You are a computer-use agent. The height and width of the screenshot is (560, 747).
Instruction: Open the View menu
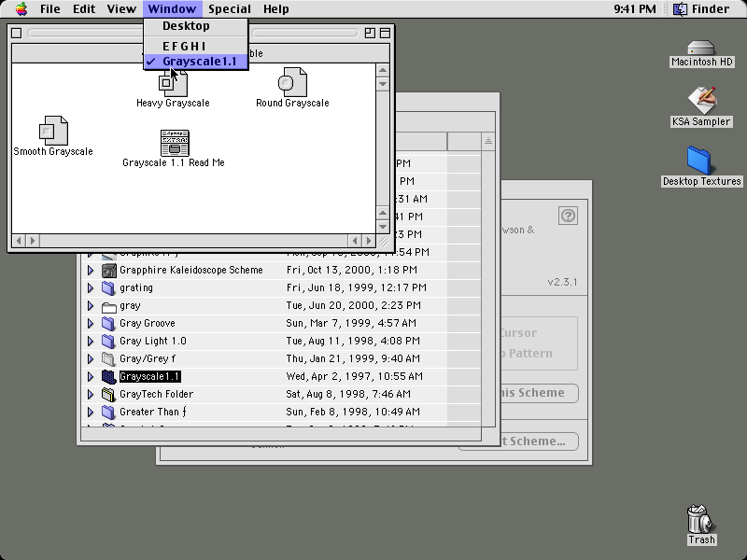point(121,9)
